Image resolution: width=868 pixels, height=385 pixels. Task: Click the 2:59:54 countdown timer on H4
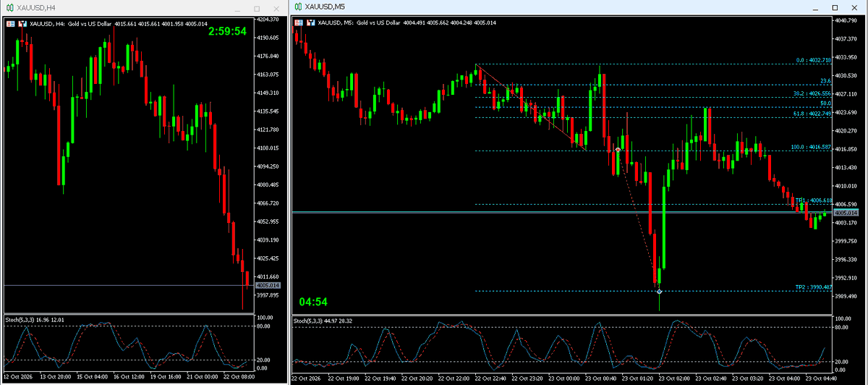[227, 32]
